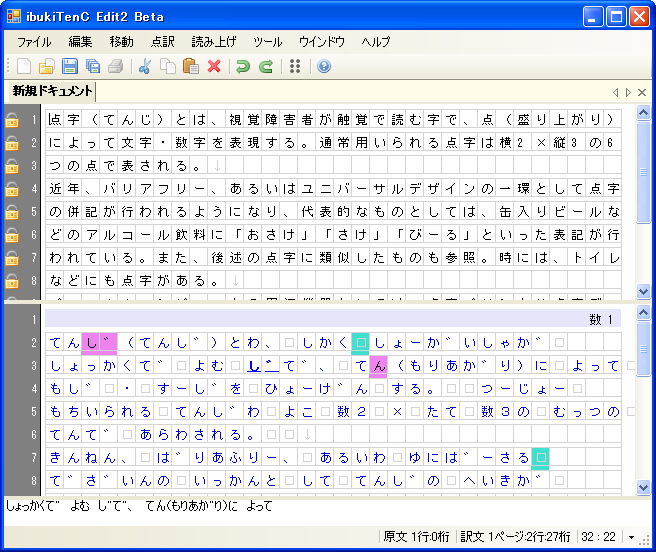Click the 数 1 page header row
Screen dimensions: 656x552
coord(333,319)
